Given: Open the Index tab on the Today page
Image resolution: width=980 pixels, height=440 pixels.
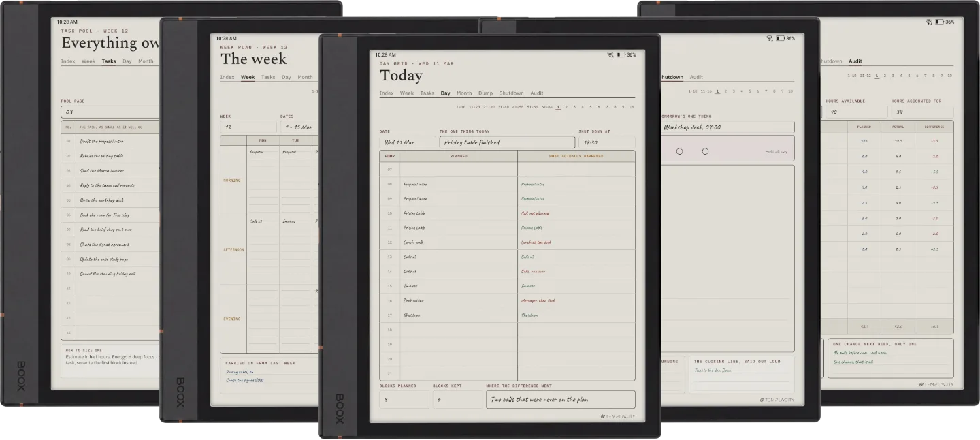Looking at the screenshot, I should pos(387,93).
